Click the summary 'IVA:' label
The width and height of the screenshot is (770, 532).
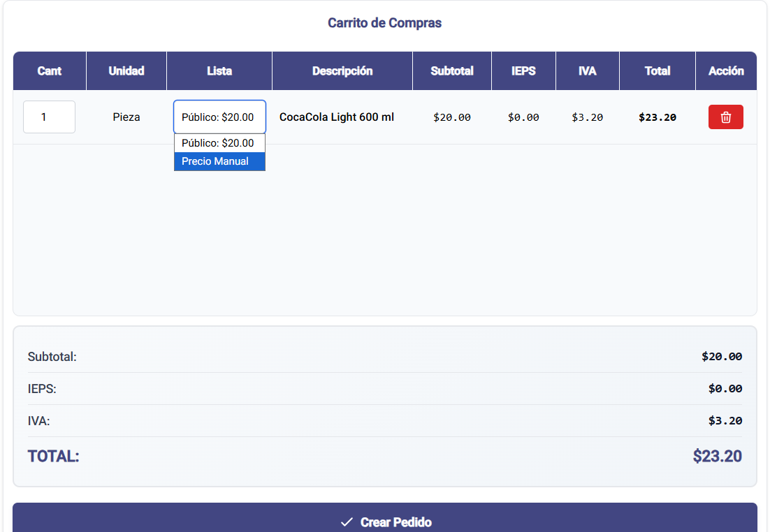[39, 421]
